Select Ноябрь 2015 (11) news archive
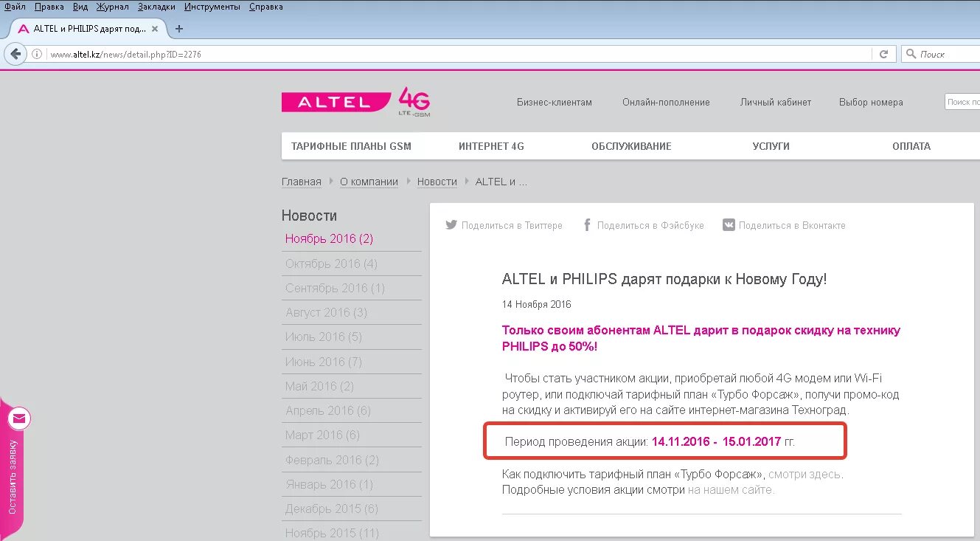 (332, 533)
